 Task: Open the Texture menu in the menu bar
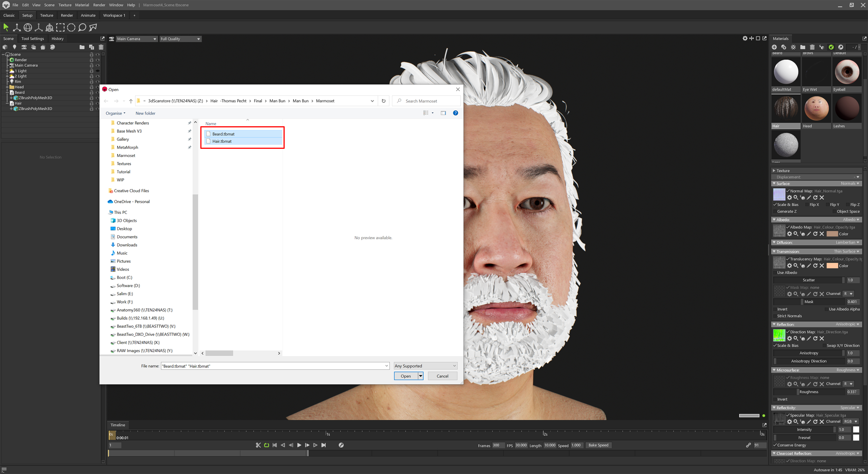[x=65, y=5]
